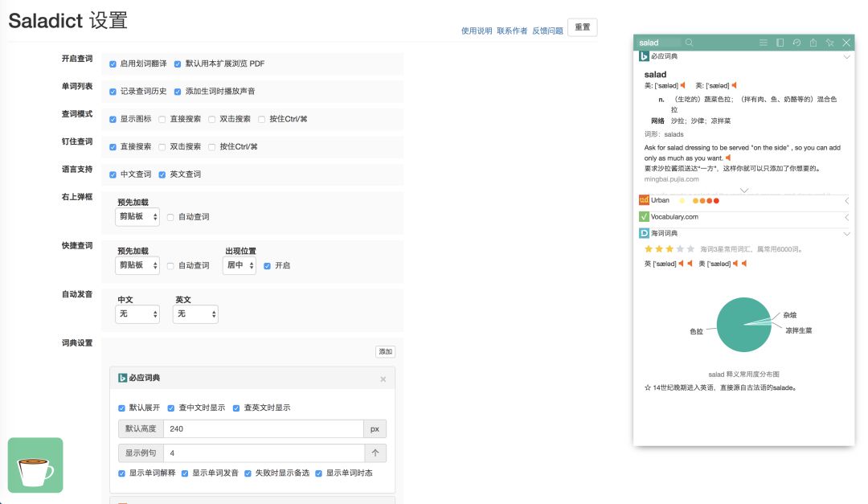
Task: Click the 必应词典 title in panel
Action: [664, 56]
